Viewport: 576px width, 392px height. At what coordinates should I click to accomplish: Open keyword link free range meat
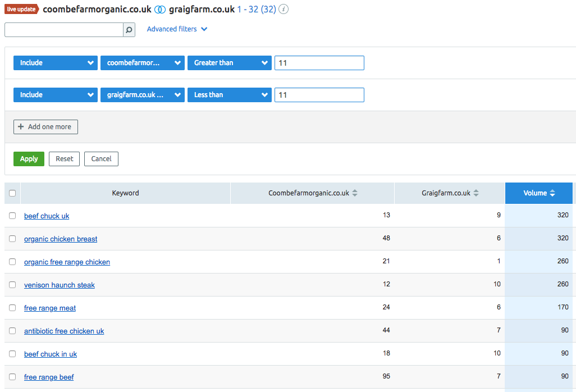(x=50, y=308)
